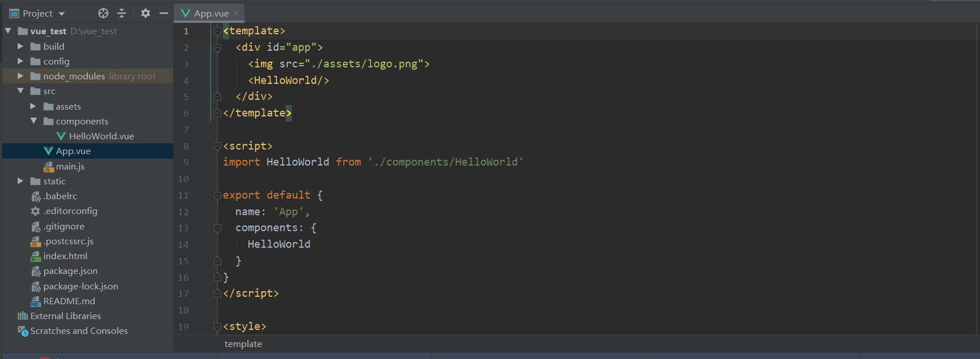This screenshot has height=359, width=980.
Task: Click the External Libraries bars icon
Action: point(23,316)
